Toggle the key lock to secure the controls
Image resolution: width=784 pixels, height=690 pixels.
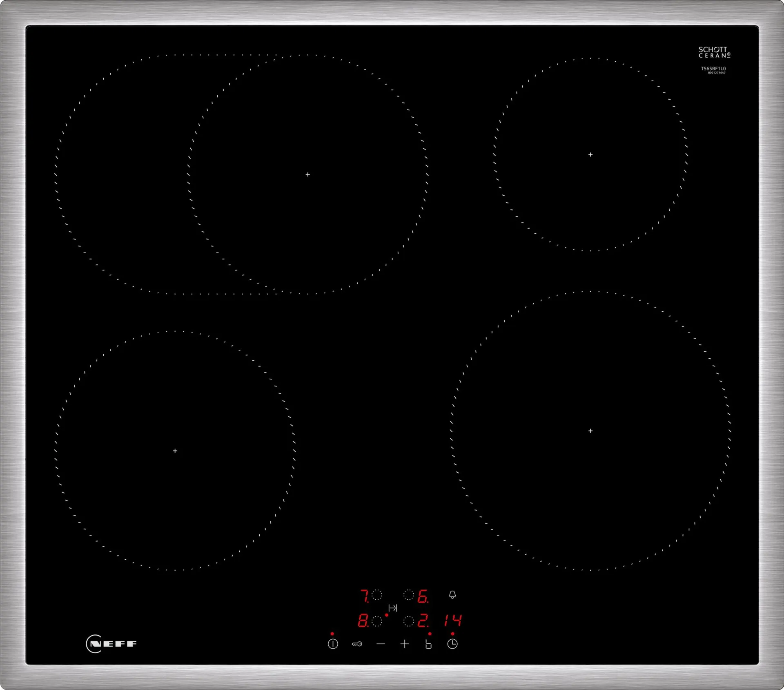pyautogui.click(x=356, y=644)
